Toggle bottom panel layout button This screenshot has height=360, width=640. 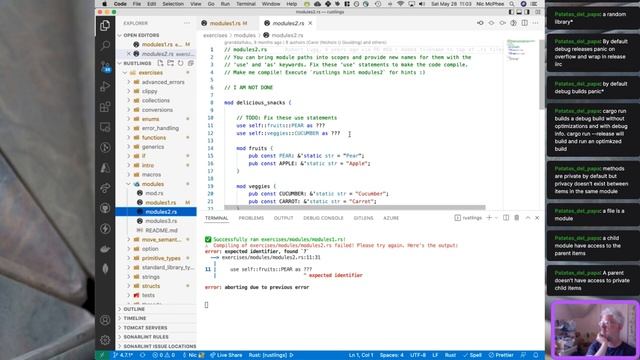[x=519, y=12]
